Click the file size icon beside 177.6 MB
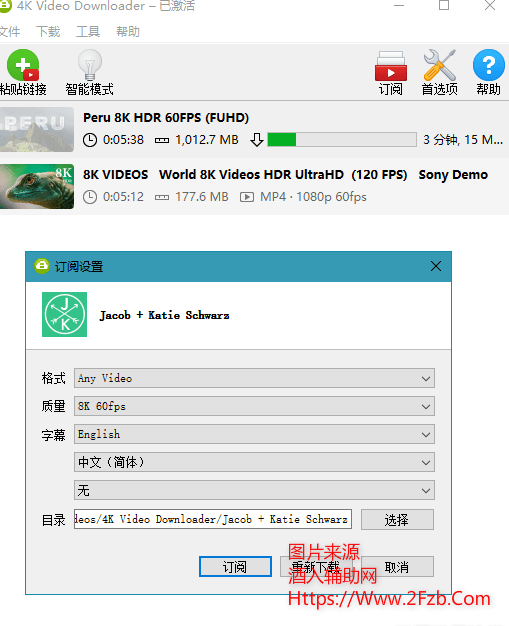The image size is (509, 626). click(x=162, y=197)
